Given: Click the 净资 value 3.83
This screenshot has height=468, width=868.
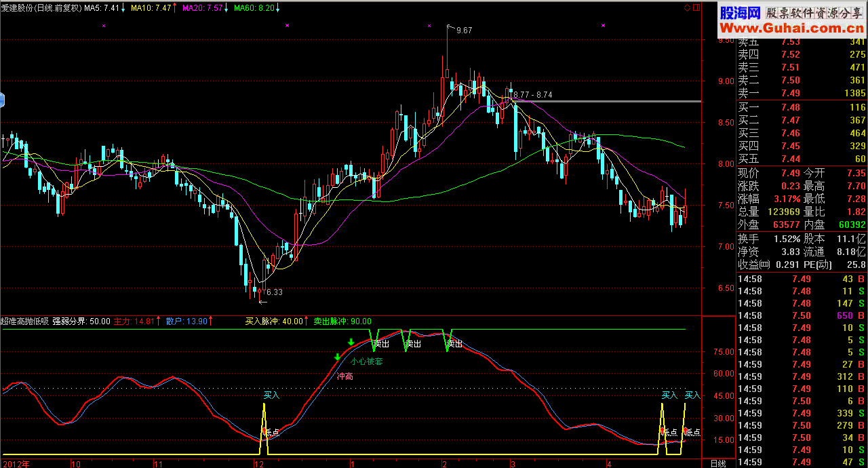Looking at the screenshot, I should 790,252.
